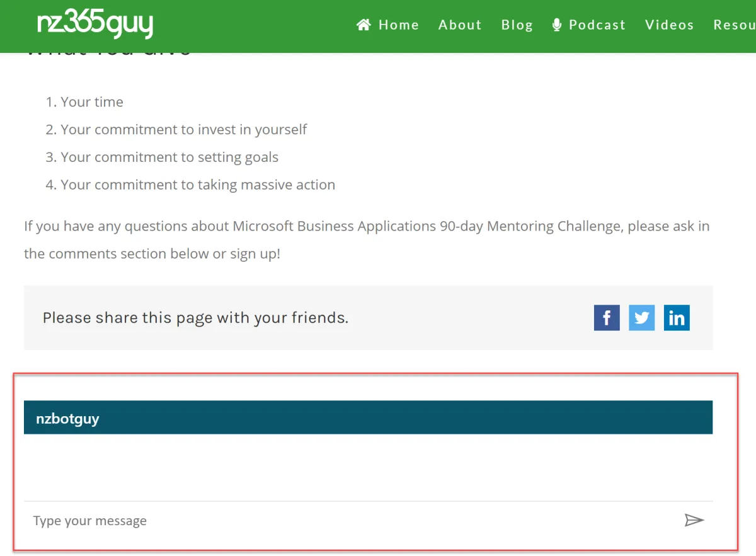
Task: Share the page on Facebook
Action: (607, 318)
